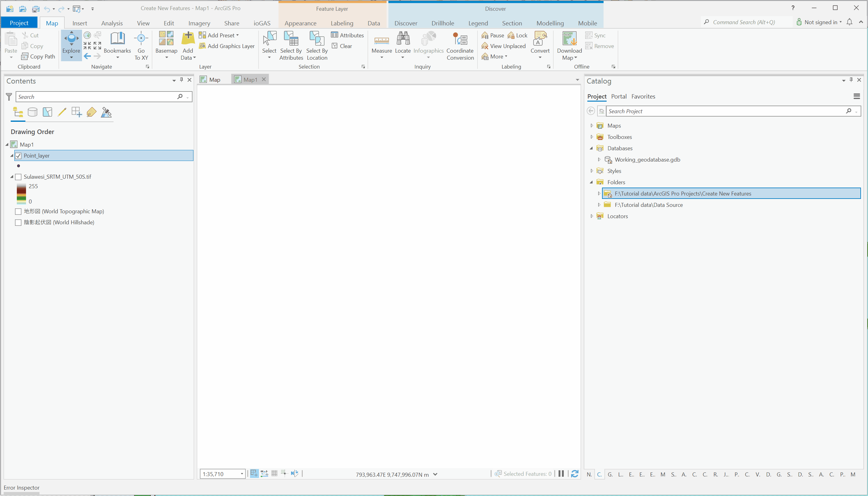The height and width of the screenshot is (496, 868).
Task: Open the Locate binoculars tool
Action: (403, 39)
